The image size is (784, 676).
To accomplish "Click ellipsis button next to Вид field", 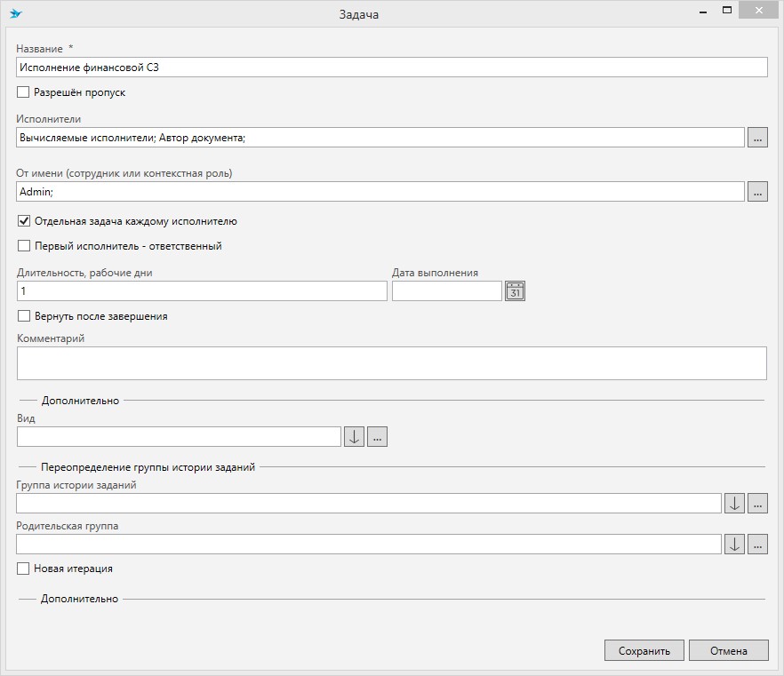I will pyautogui.click(x=377, y=436).
